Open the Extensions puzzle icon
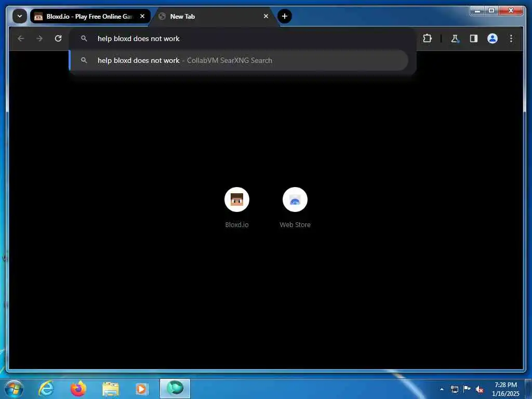Image resolution: width=532 pixels, height=399 pixels. point(427,38)
